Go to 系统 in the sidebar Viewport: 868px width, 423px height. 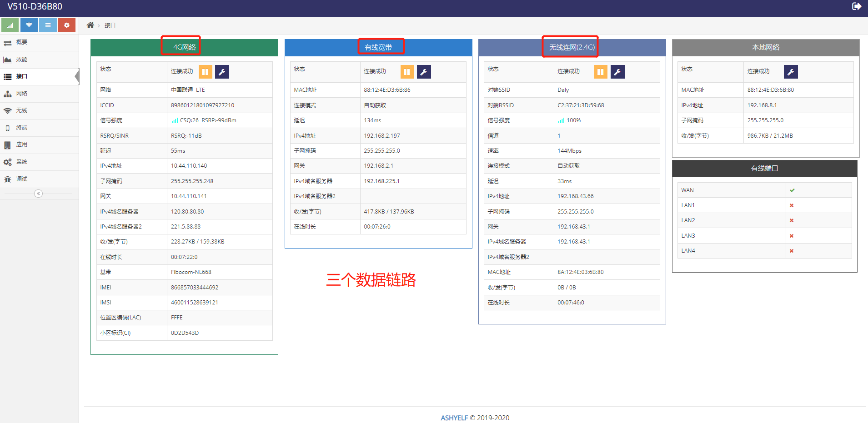click(x=21, y=162)
